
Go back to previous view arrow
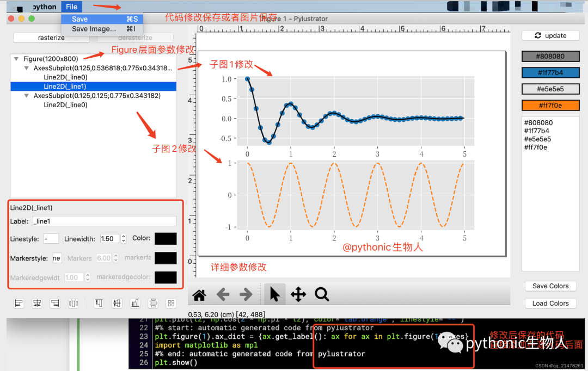223,294
